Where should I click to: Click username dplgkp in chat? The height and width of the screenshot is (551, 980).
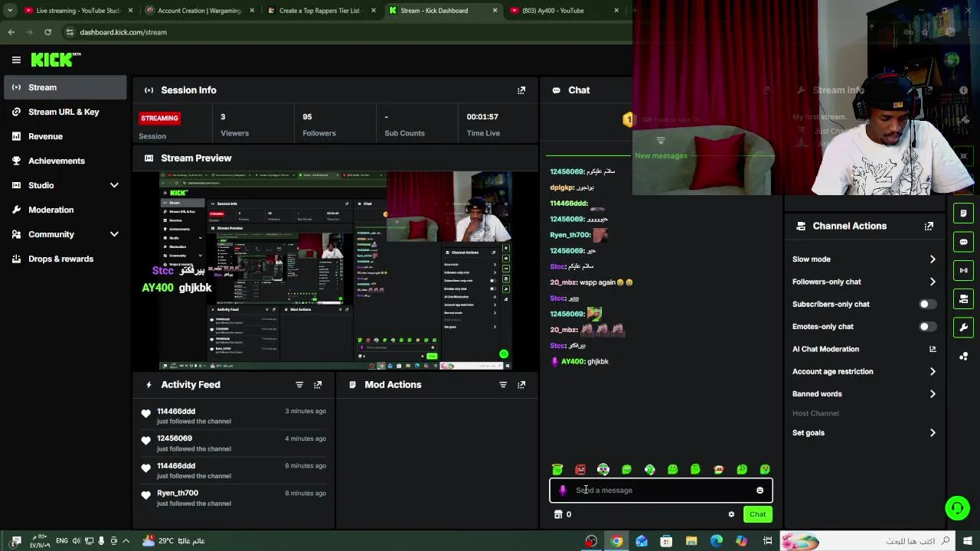[561, 187]
